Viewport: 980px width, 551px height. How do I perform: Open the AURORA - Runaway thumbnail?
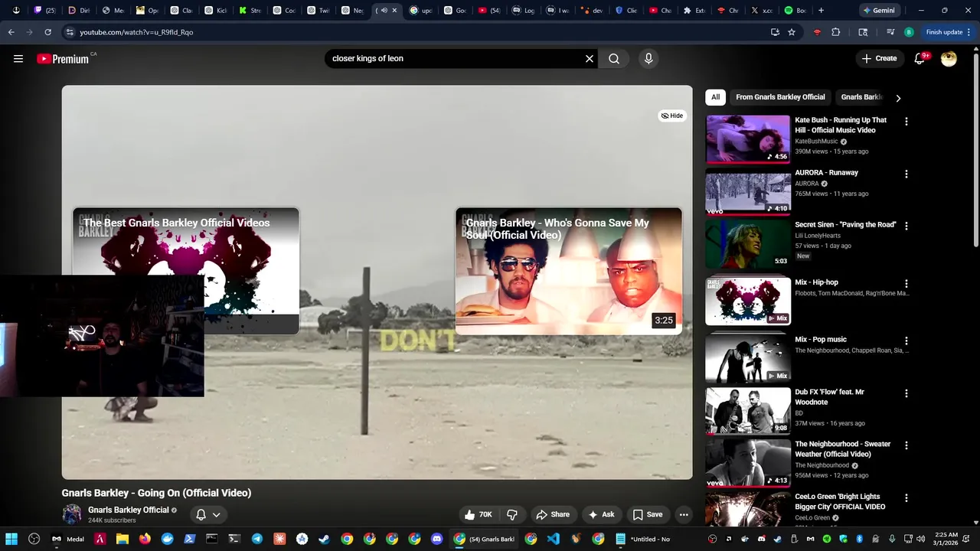(748, 193)
